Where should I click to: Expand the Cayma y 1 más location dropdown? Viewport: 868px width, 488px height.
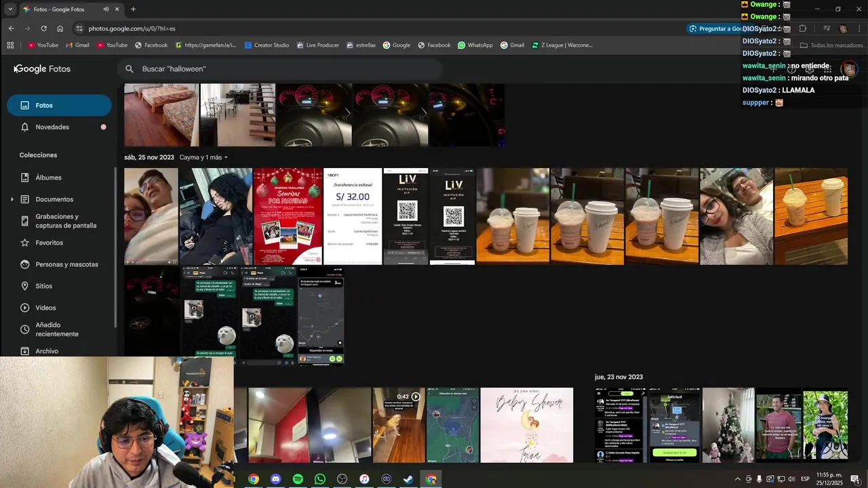tap(203, 157)
